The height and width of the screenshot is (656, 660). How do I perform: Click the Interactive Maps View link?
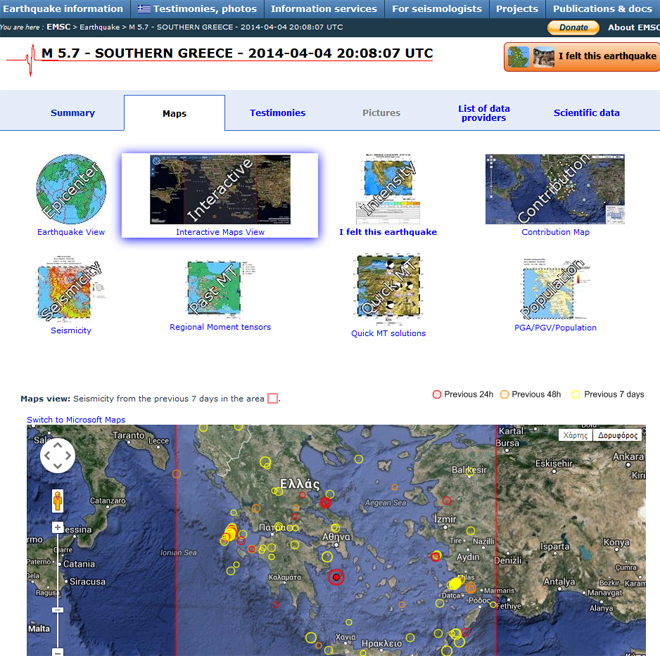pyautogui.click(x=220, y=232)
